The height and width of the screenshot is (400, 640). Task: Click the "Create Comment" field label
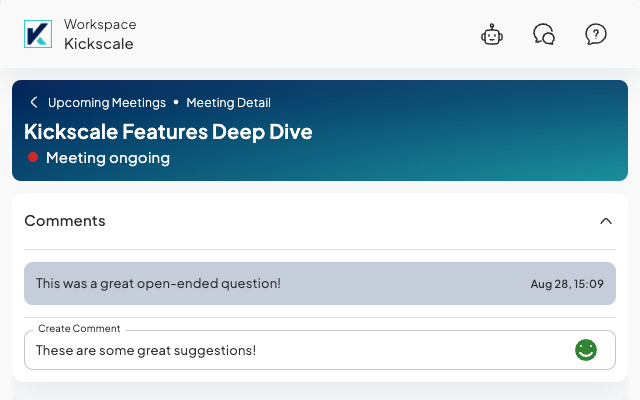tap(79, 328)
